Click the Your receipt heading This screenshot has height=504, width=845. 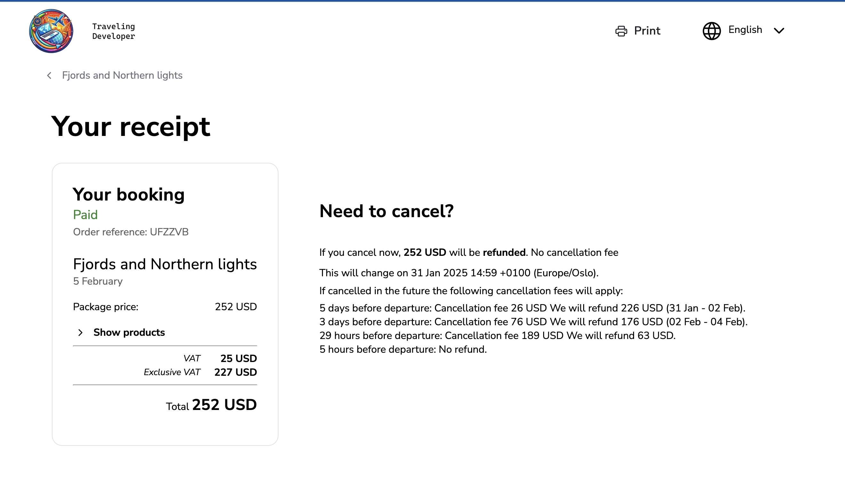click(x=131, y=127)
